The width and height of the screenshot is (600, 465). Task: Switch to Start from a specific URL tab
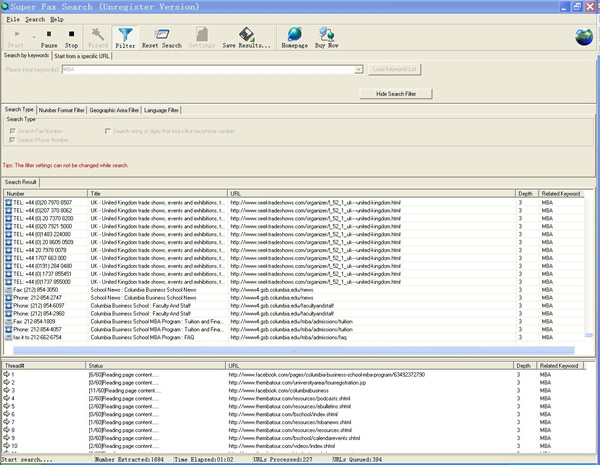coord(82,56)
